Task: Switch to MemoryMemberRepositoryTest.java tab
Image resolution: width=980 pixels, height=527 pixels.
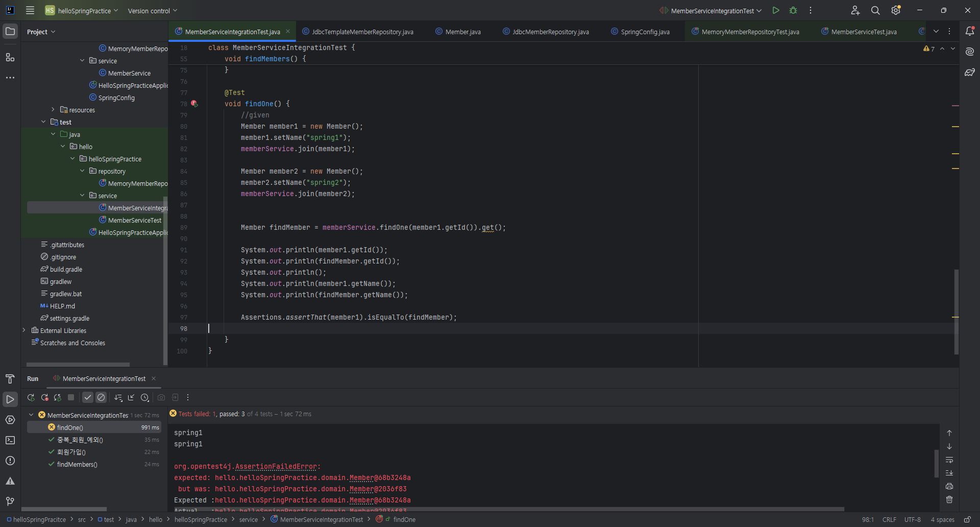Action: coord(746,32)
